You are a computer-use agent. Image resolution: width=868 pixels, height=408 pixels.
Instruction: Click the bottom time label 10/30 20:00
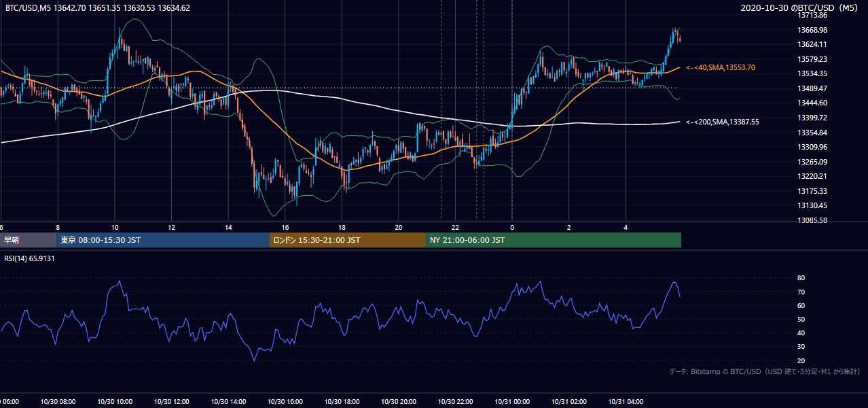click(x=399, y=402)
